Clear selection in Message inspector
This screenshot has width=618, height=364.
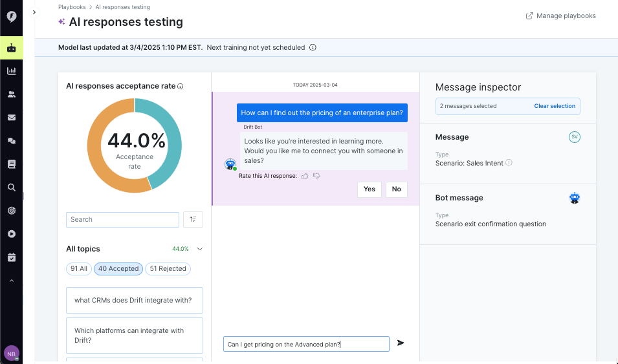click(x=555, y=106)
